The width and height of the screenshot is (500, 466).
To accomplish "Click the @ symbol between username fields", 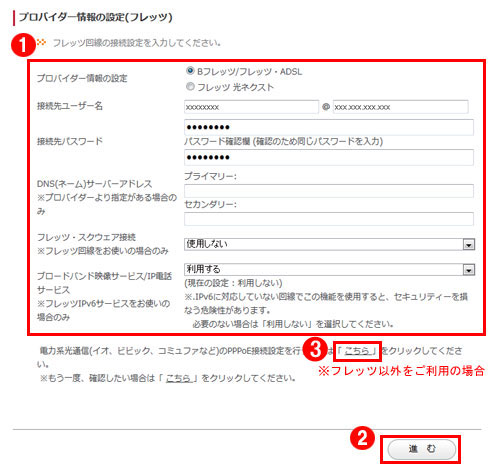I will pos(326,107).
